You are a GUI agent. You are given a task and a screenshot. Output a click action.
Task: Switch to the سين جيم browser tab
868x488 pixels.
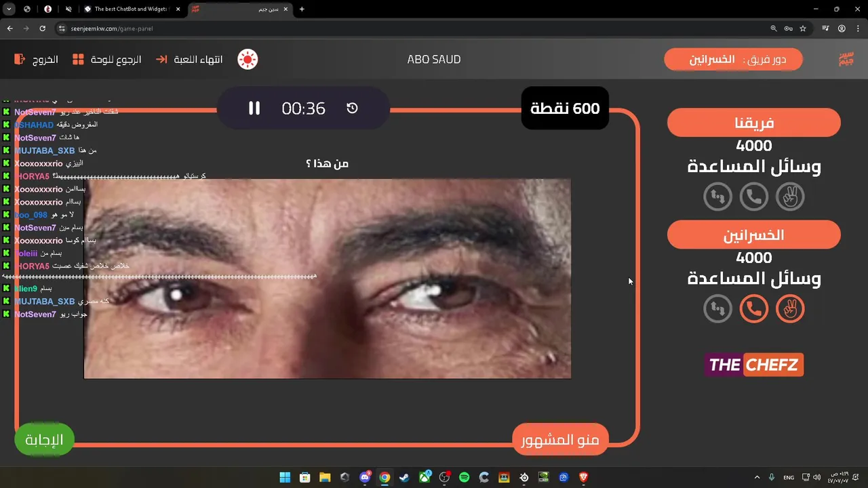click(239, 9)
